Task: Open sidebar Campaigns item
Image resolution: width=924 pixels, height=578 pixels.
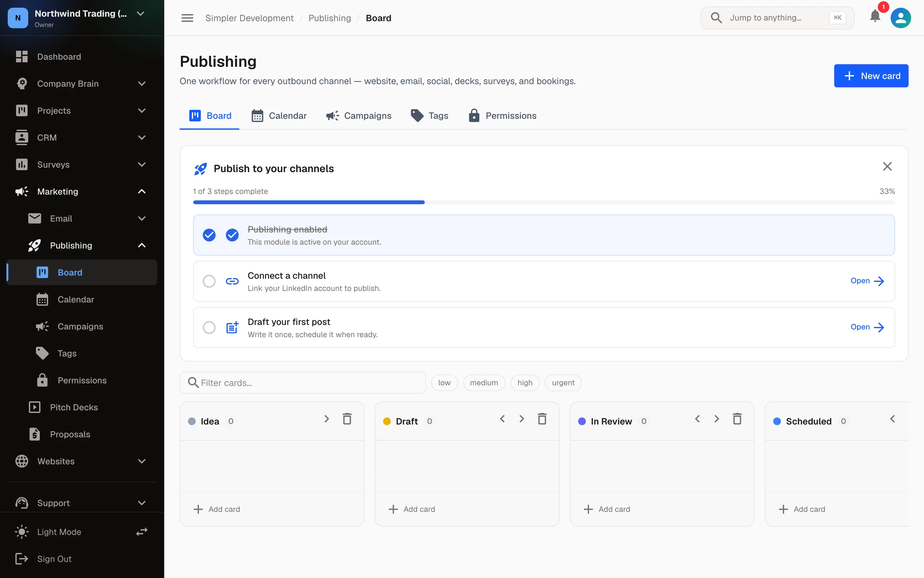Action: point(82,327)
